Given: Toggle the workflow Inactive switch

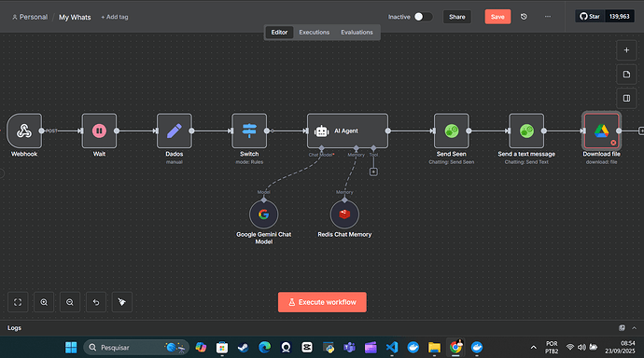Looking at the screenshot, I should 423,17.
